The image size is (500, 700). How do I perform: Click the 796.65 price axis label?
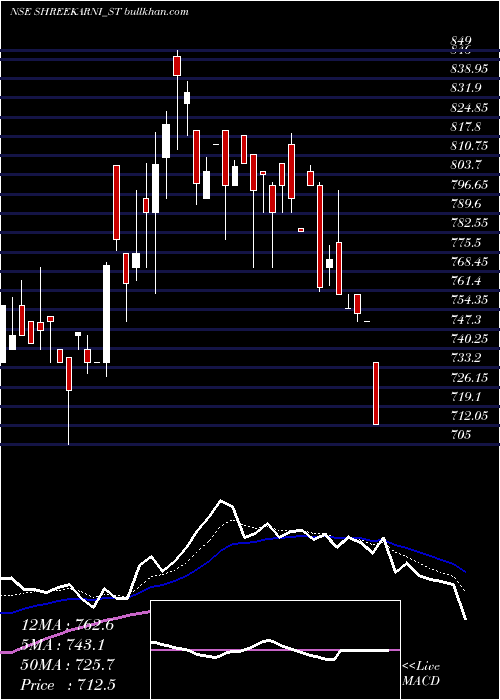click(470, 184)
